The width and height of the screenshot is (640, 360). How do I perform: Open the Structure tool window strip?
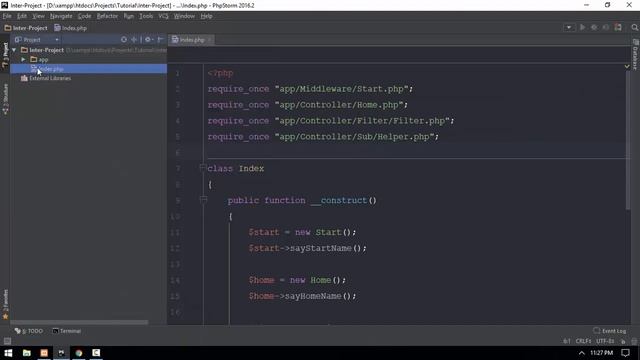[5, 99]
